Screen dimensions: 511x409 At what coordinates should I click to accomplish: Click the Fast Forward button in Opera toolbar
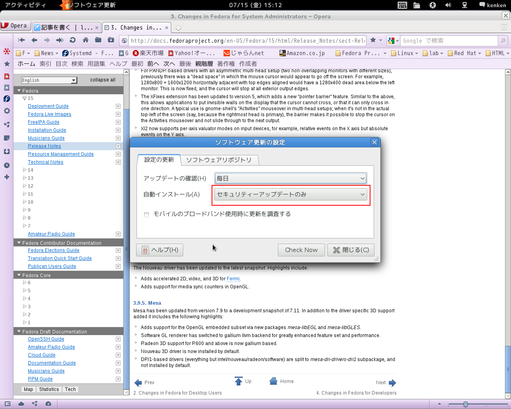click(x=60, y=40)
